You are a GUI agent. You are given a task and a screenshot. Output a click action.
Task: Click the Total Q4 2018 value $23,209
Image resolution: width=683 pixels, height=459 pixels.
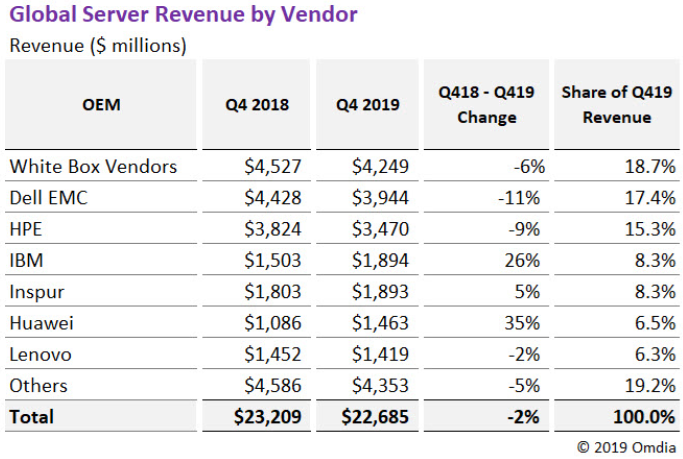point(267,417)
